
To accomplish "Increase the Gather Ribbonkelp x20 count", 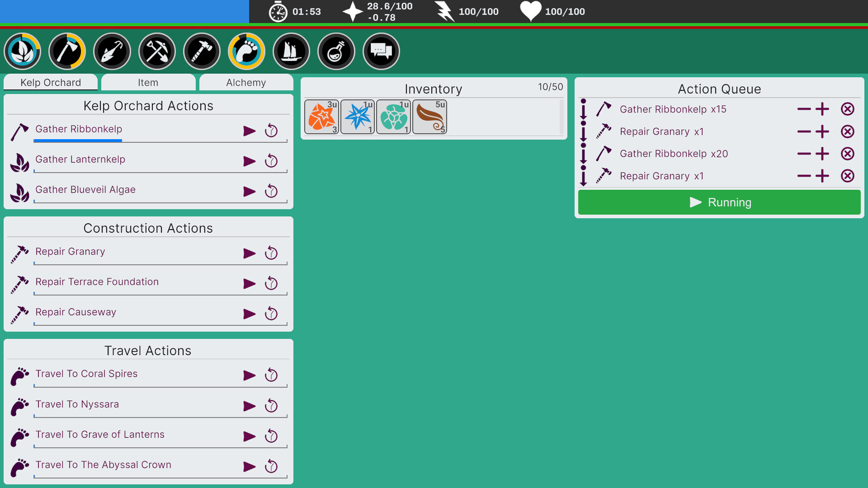I will point(823,154).
